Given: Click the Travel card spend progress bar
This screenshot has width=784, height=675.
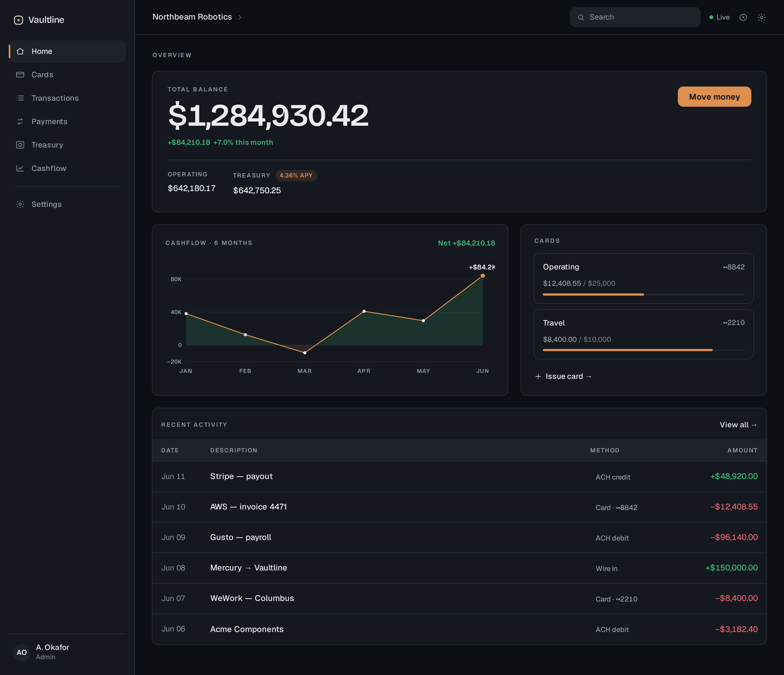Looking at the screenshot, I should pos(643,350).
